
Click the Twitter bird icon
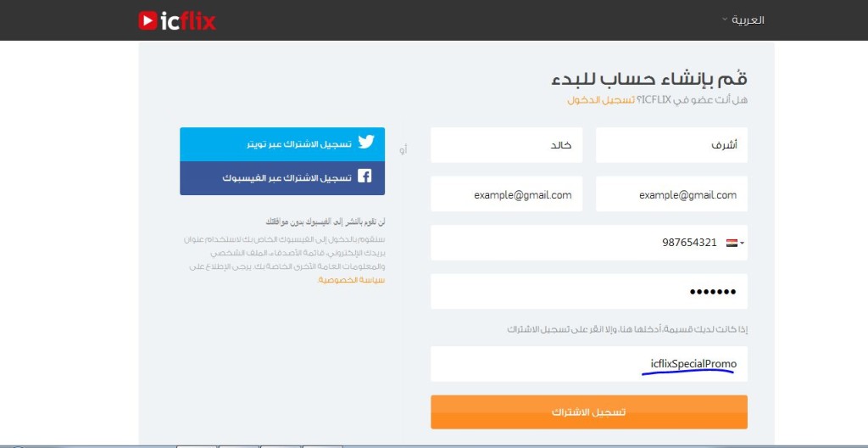[365, 143]
